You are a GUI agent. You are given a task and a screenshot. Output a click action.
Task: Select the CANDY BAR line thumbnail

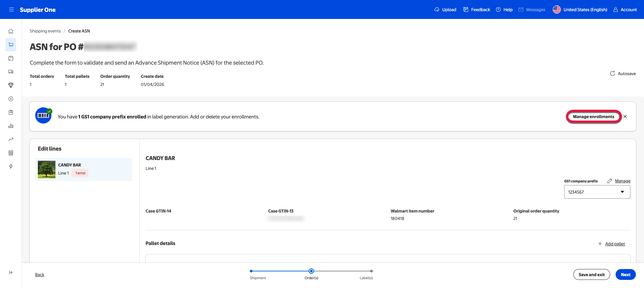coord(47,170)
